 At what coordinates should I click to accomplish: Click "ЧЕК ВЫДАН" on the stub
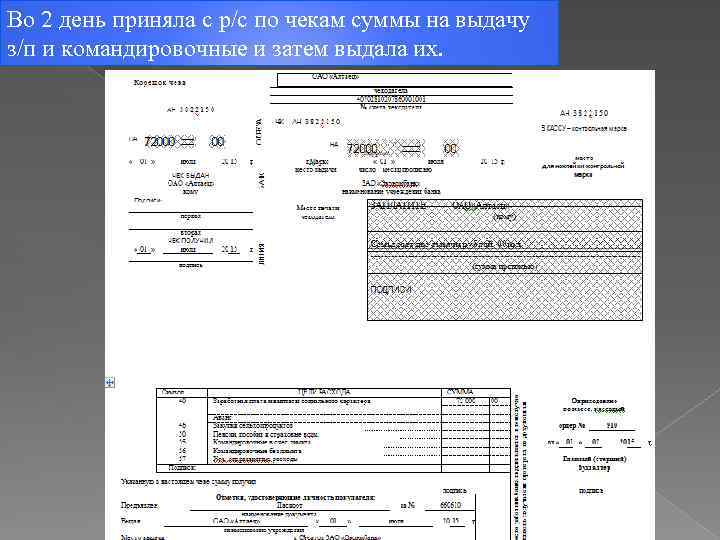[x=191, y=175]
